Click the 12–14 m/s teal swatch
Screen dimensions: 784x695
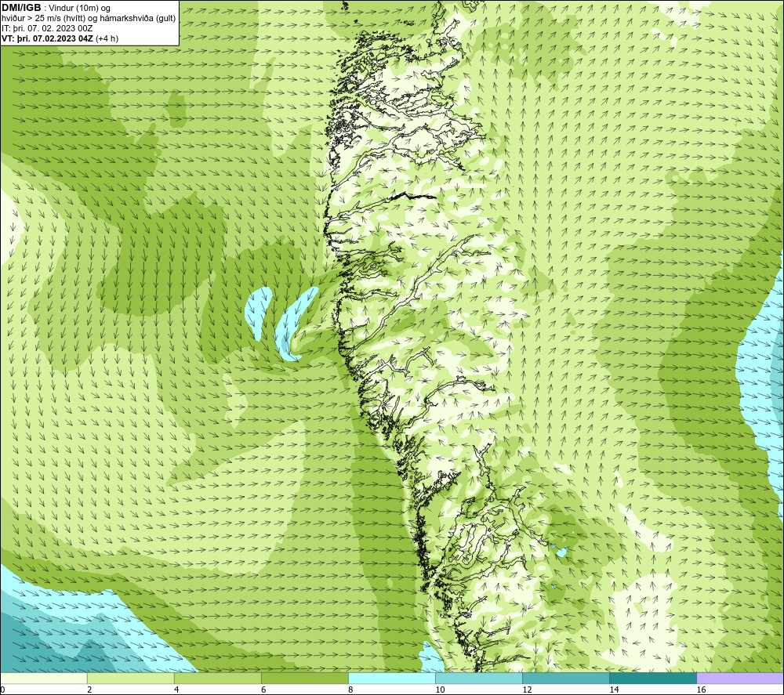click(x=566, y=678)
